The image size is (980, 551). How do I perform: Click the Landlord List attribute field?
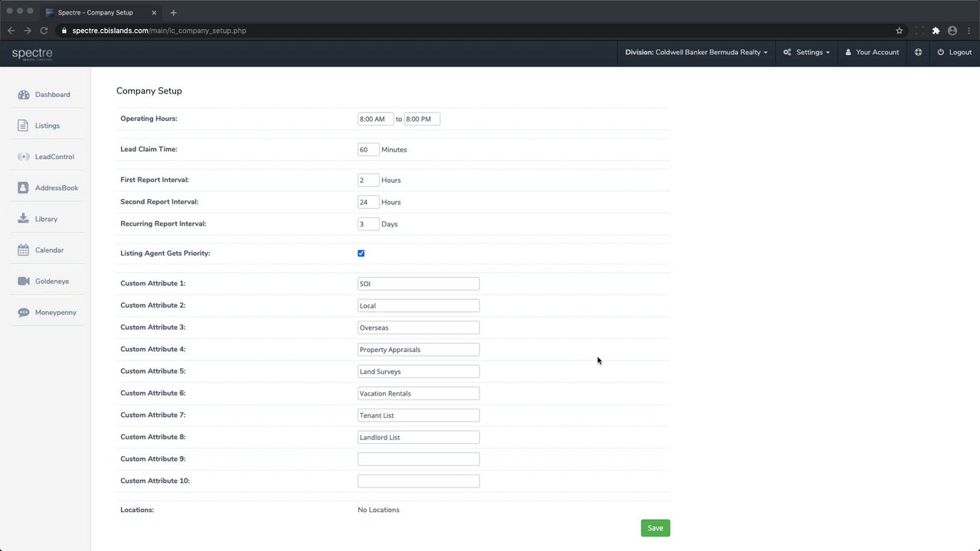419,437
